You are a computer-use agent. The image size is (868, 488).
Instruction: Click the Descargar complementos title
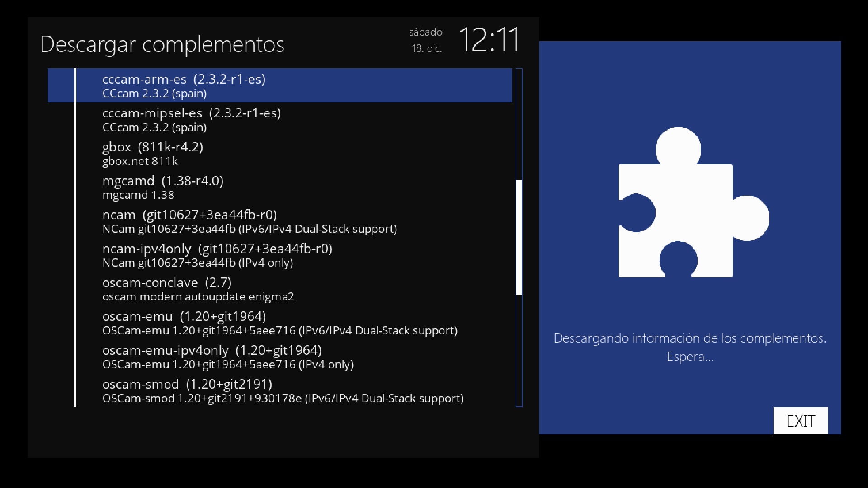tap(162, 45)
